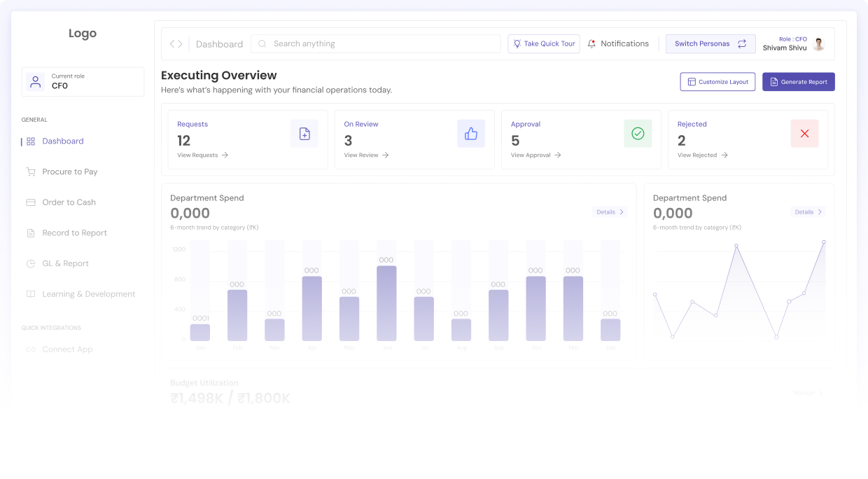868x479 pixels.
Task: Click the Generate Report button
Action: pyautogui.click(x=799, y=82)
